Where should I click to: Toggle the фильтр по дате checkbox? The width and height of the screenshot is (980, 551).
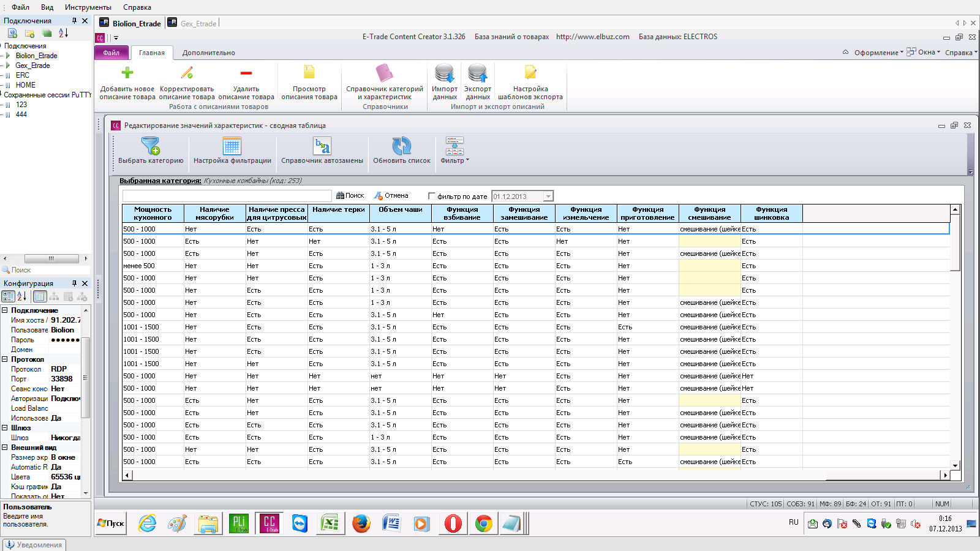pyautogui.click(x=432, y=196)
